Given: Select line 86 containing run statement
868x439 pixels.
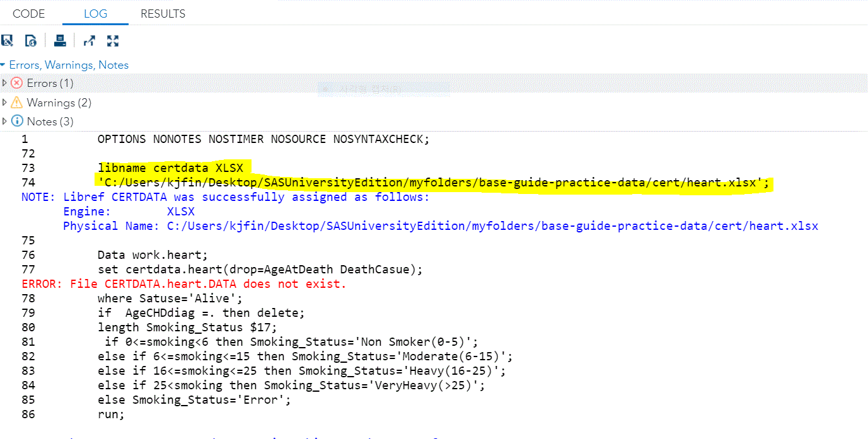Looking at the screenshot, I should point(110,414).
